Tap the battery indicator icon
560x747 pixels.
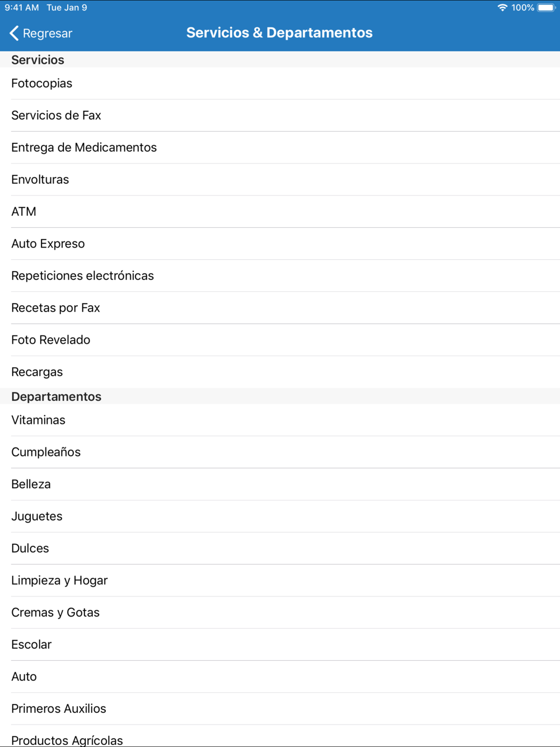pos(546,8)
